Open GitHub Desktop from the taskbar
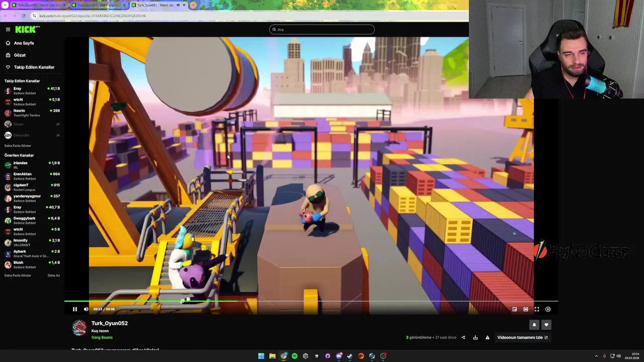Screen dimensions: 644x362 pos(328,356)
